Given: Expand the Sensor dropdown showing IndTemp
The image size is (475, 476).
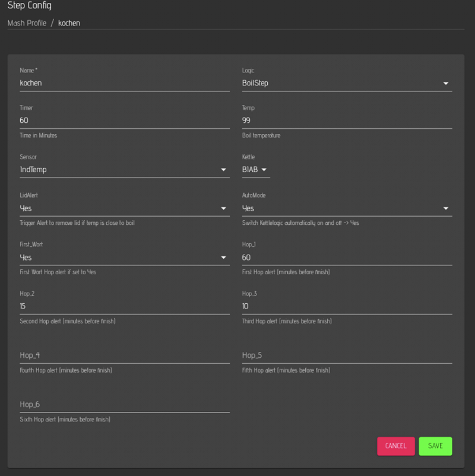Looking at the screenshot, I should (x=124, y=170).
